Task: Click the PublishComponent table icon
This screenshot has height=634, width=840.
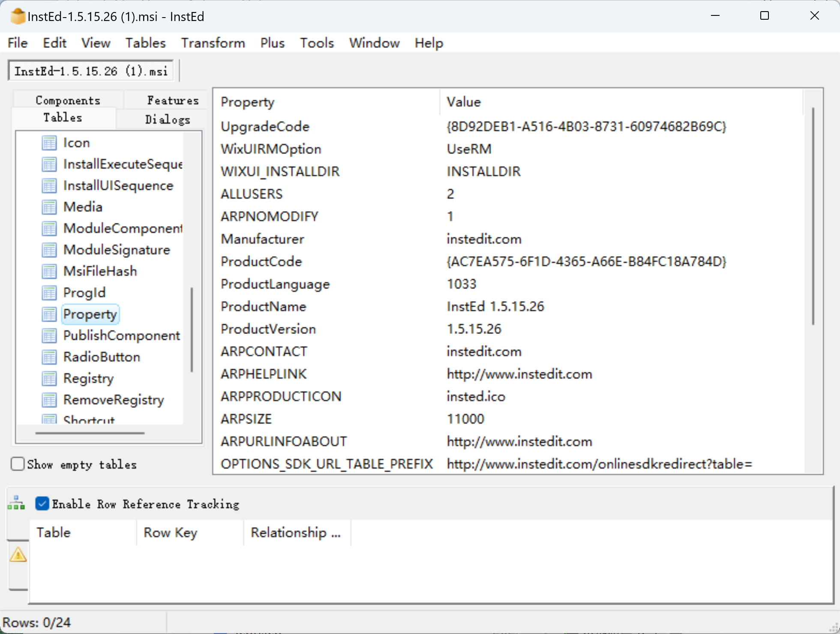Action: pos(49,335)
